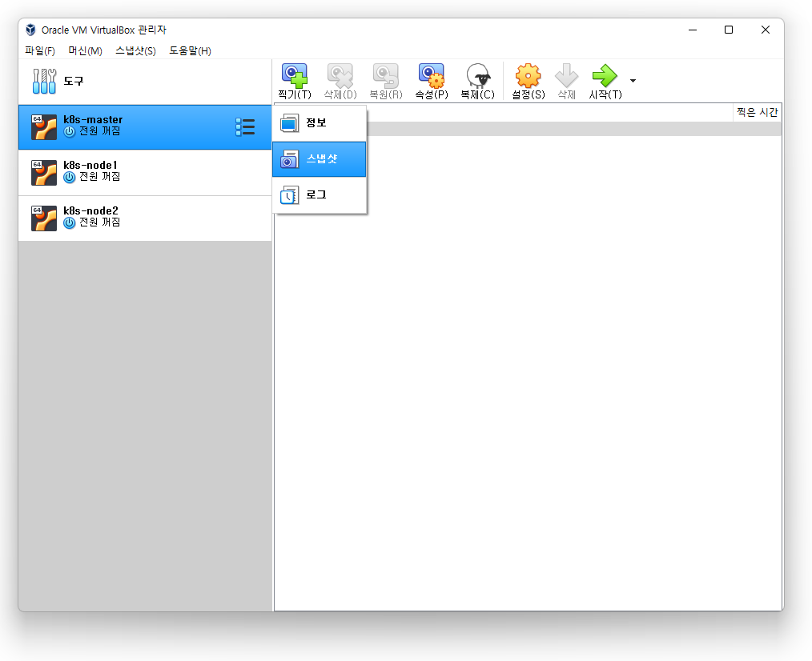Select the k8s-node1 virtual machine
The width and height of the screenshot is (812, 661).
[145, 172]
